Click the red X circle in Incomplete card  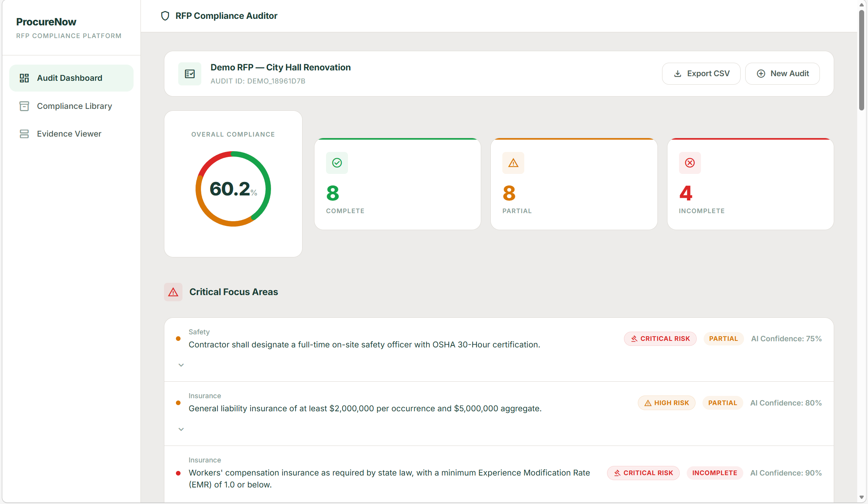click(690, 163)
